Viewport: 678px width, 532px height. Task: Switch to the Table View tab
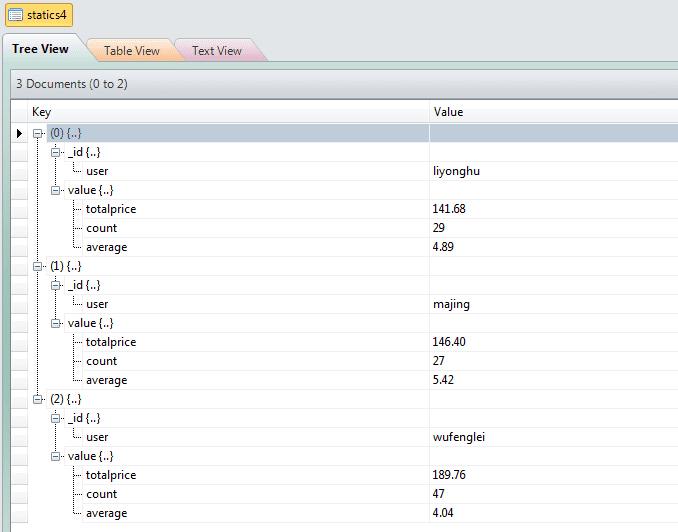coord(132,51)
